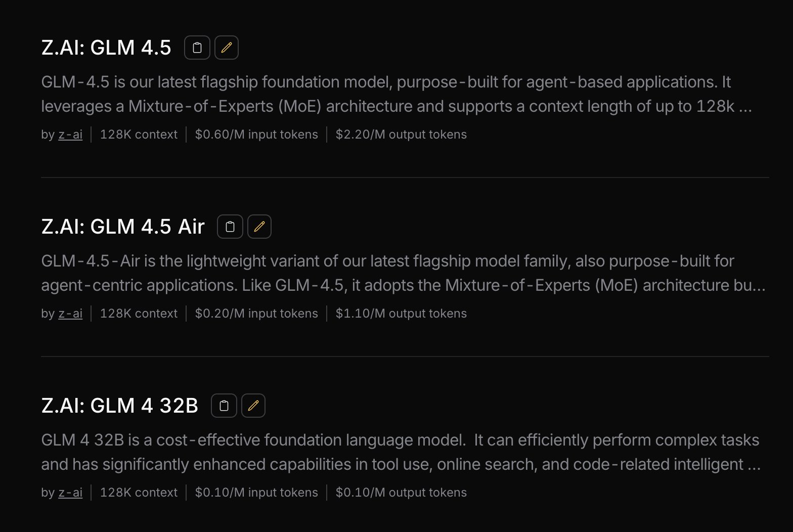This screenshot has height=532, width=793.
Task: Copy the GLM 4.5 Air model ID
Action: pyautogui.click(x=230, y=227)
